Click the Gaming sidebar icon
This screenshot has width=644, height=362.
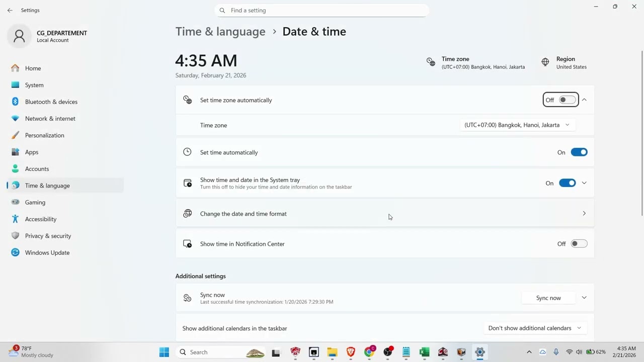click(15, 202)
